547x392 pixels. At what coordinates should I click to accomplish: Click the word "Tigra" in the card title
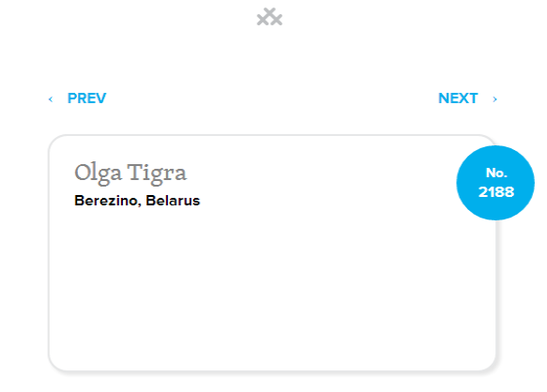tap(157, 173)
